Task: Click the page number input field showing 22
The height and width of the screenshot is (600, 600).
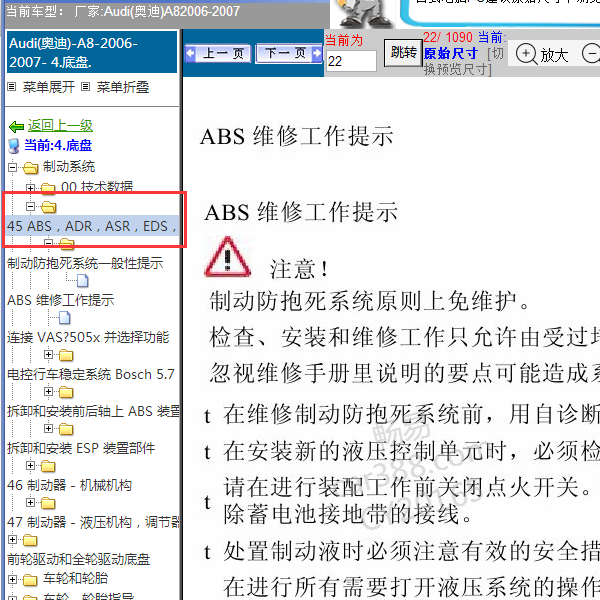Action: pyautogui.click(x=351, y=60)
